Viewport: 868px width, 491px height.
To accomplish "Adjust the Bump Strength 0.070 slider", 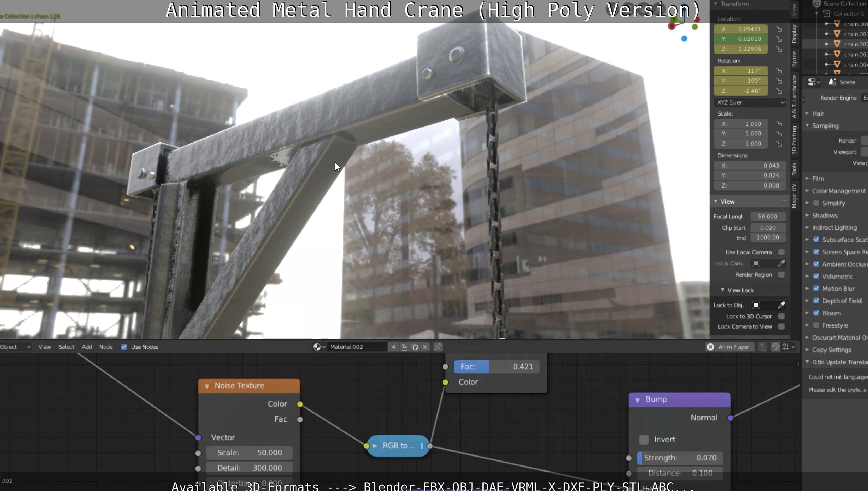I will pos(680,458).
